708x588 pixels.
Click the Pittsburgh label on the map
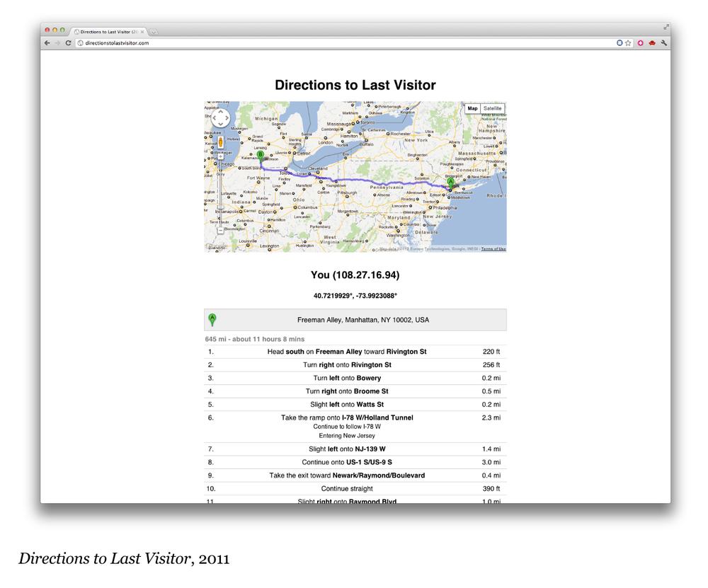(347, 192)
